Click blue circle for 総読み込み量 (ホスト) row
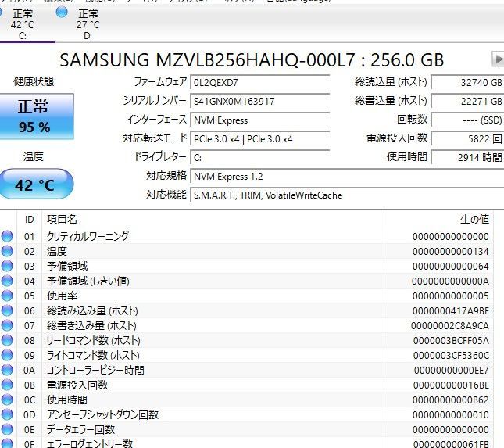 tap(7, 310)
